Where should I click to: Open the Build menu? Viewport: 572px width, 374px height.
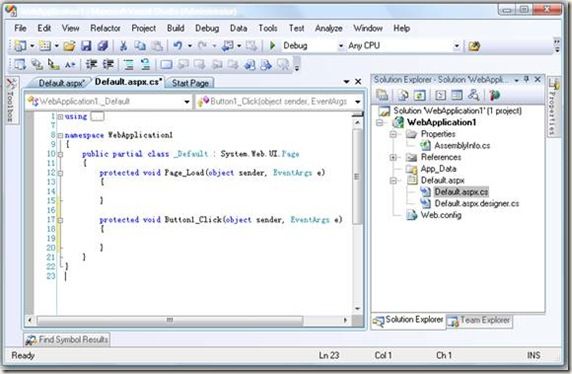175,28
